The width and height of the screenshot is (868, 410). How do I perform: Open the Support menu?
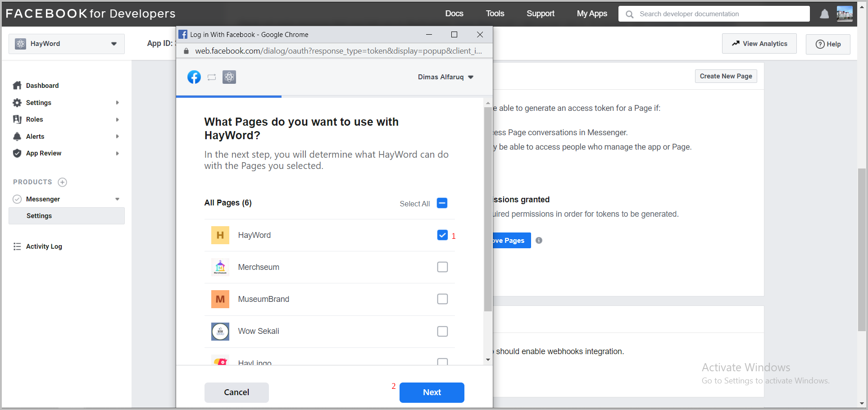(541, 14)
